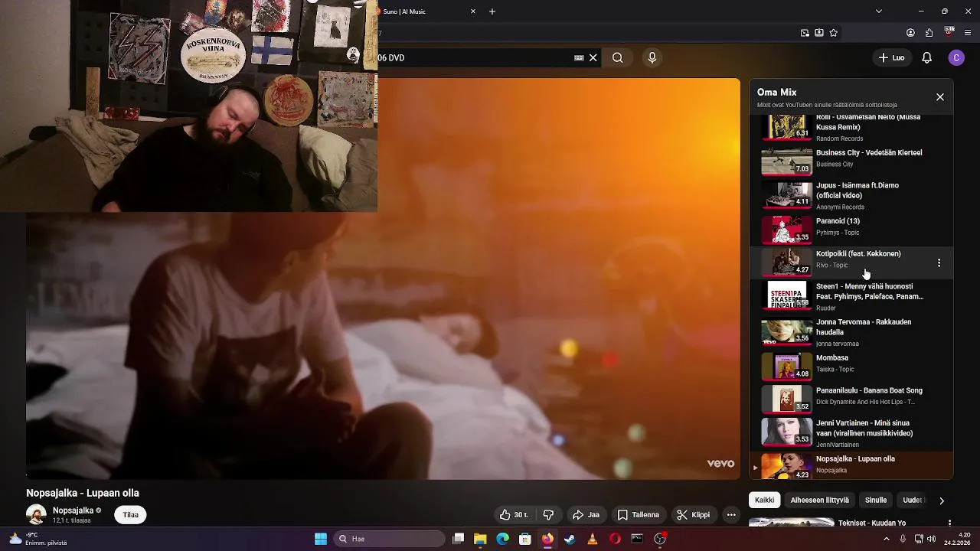Open the browser hamburger menu
The image size is (980, 551).
coord(968,33)
